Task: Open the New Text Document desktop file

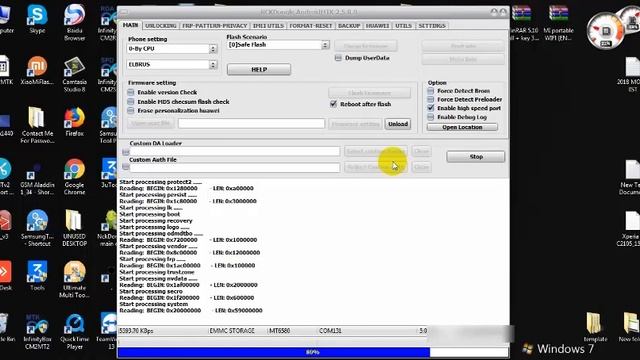Action: pos(631,177)
